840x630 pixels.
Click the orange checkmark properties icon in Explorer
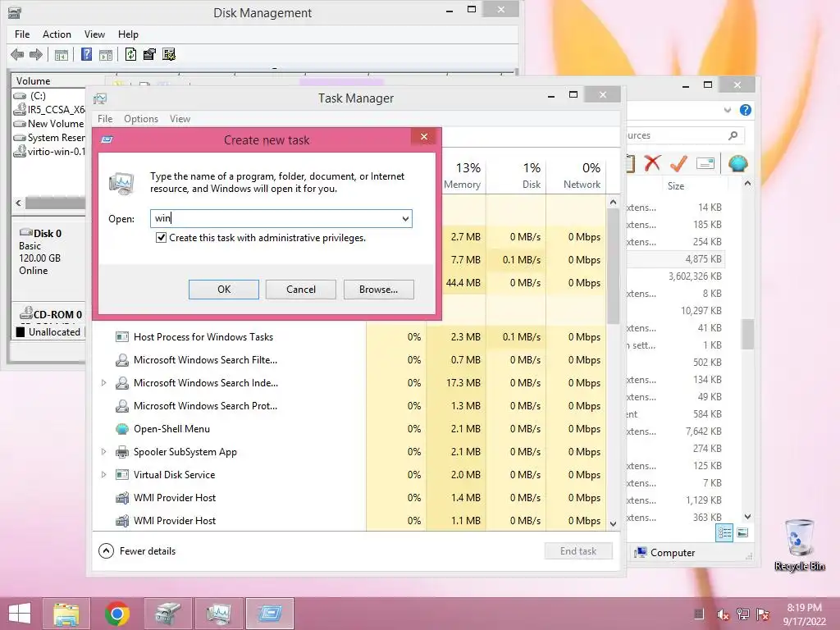tap(678, 163)
